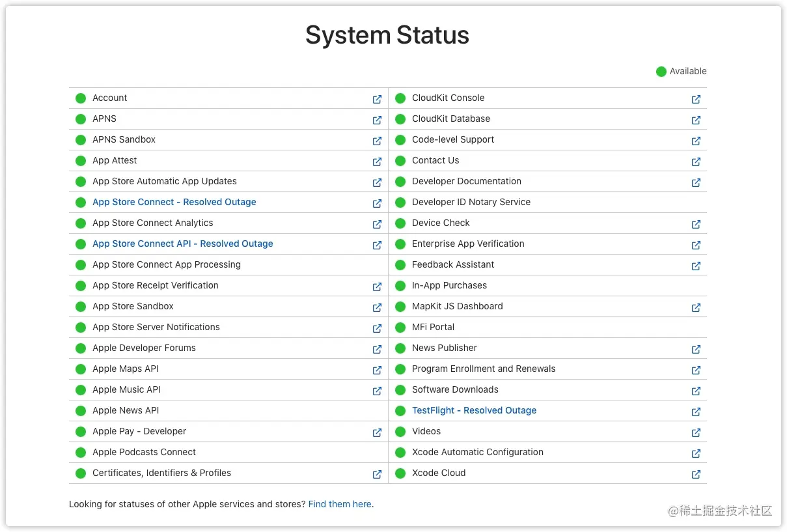
Task: Click the green Available legend indicator
Action: pos(661,72)
